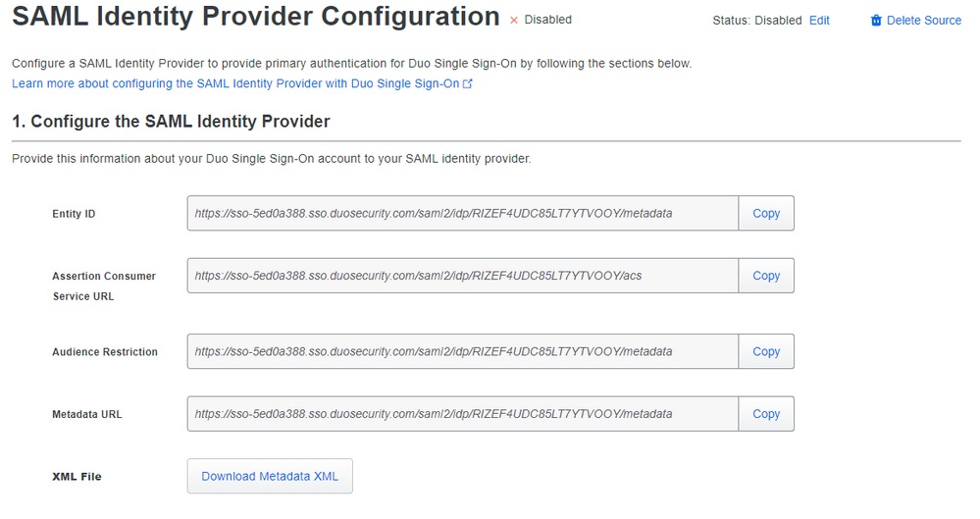Click the Status: Disabled text
This screenshot has width=980, height=519.
(x=758, y=21)
